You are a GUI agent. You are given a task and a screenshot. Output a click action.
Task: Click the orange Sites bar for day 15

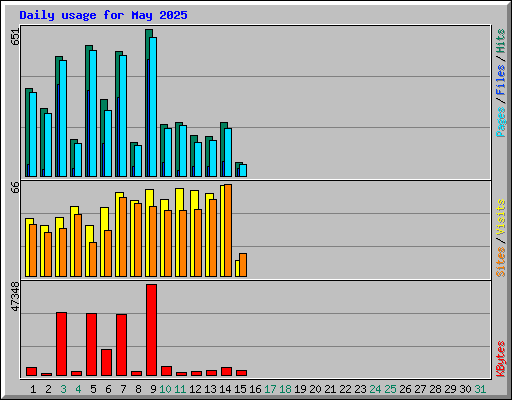[x=243, y=265]
